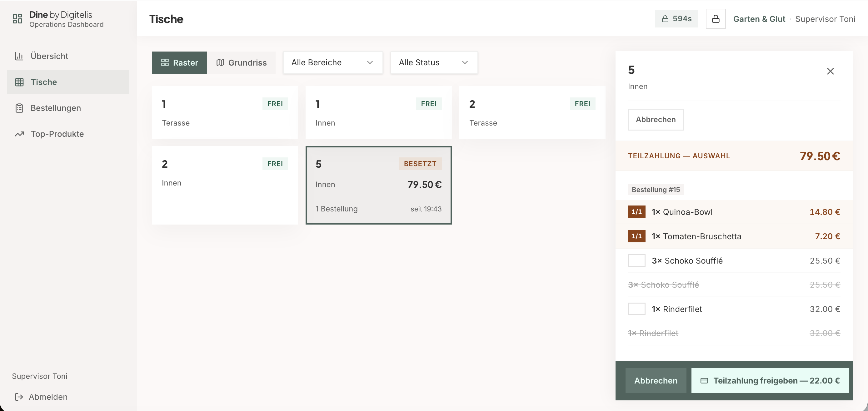Click the TEILZAHLUNG — AUSWAHL heading

[679, 156]
